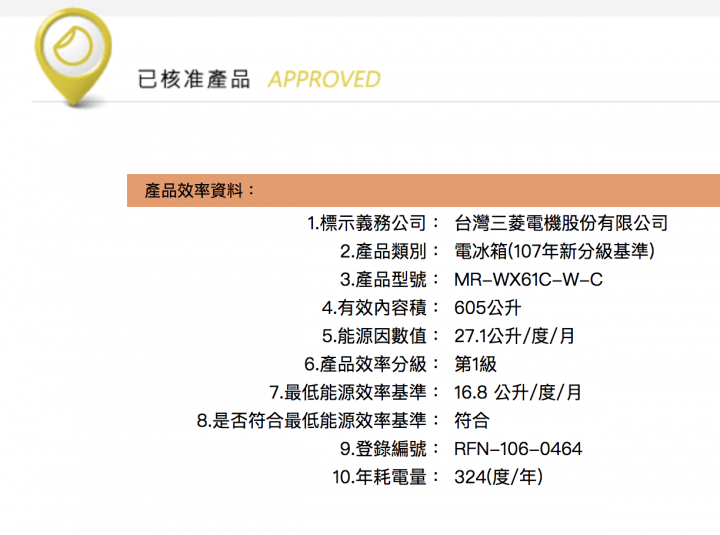Screen dimensions: 720x535
Task: Select label 9.登錄編號
Action: tap(389, 449)
